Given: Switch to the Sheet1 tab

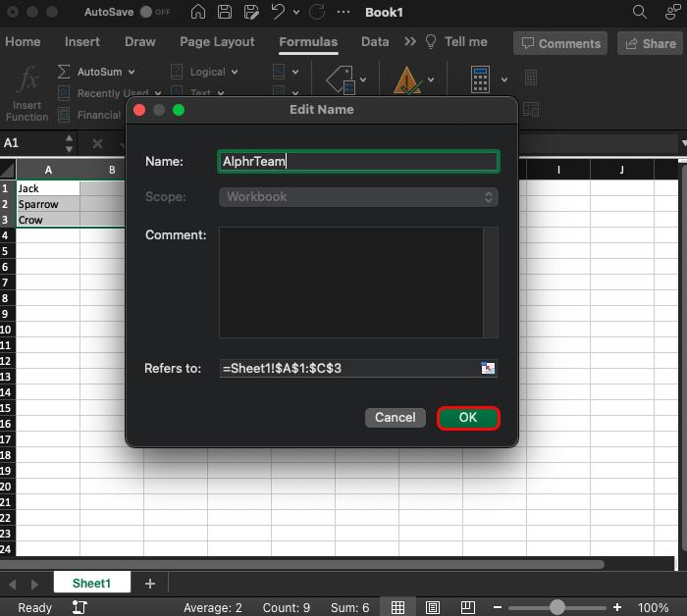Looking at the screenshot, I should pyautogui.click(x=91, y=583).
